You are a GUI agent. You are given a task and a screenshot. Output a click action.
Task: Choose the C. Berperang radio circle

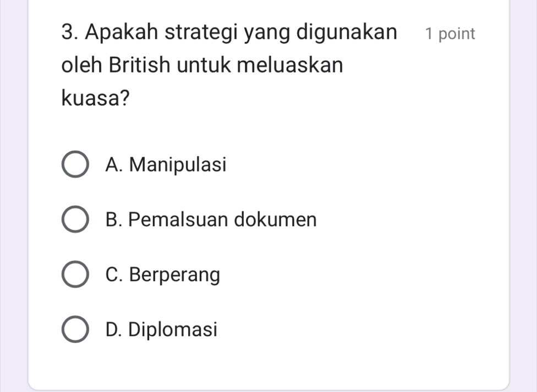75,275
